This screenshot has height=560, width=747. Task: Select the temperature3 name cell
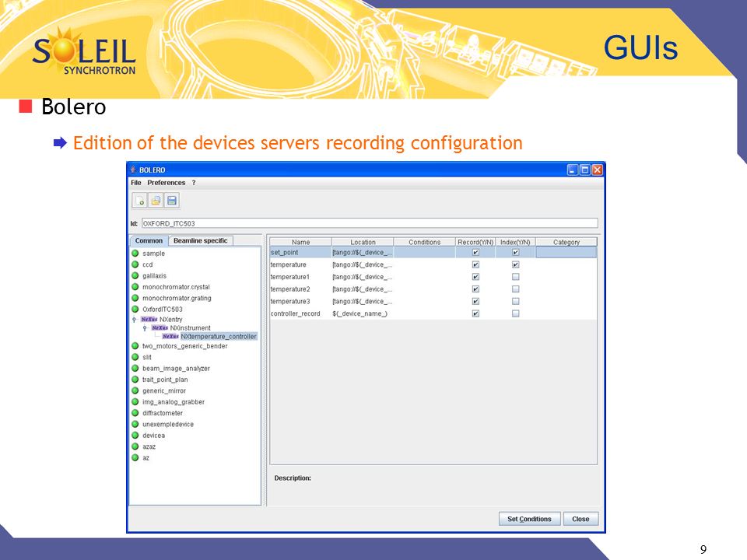(x=300, y=302)
